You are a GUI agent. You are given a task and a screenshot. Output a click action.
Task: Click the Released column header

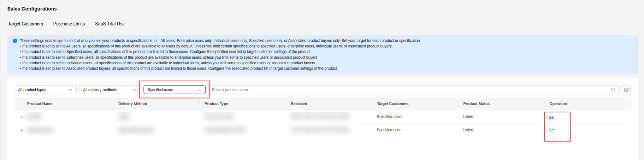click(299, 104)
